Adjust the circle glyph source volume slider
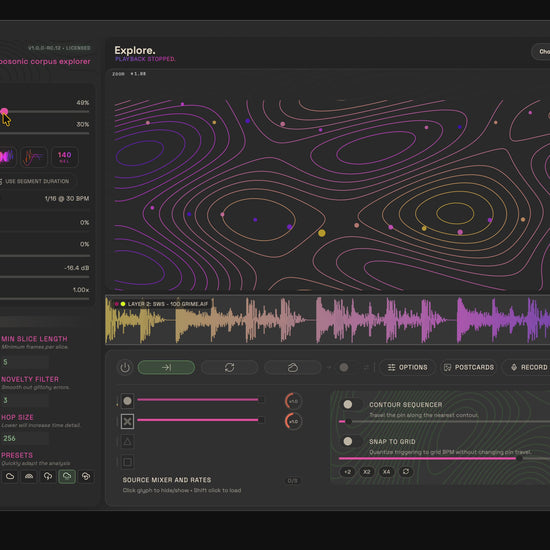Screen dimensions: 550x550 point(201,400)
